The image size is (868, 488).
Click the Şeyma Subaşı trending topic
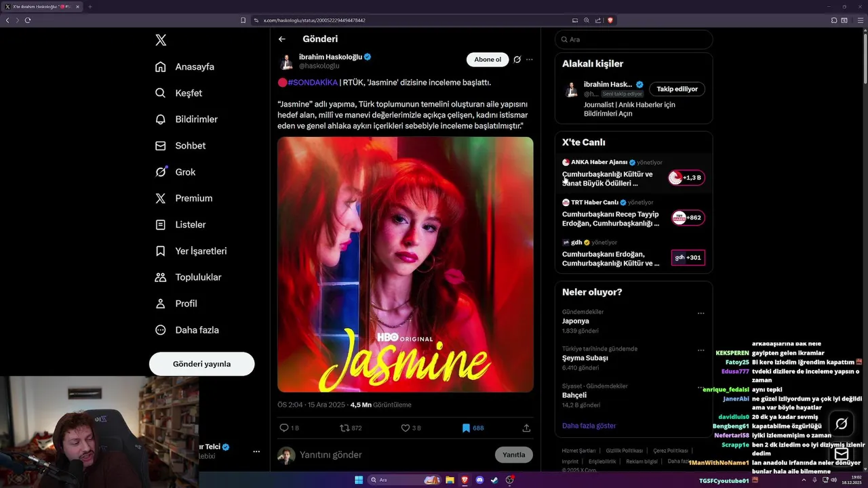click(x=585, y=358)
